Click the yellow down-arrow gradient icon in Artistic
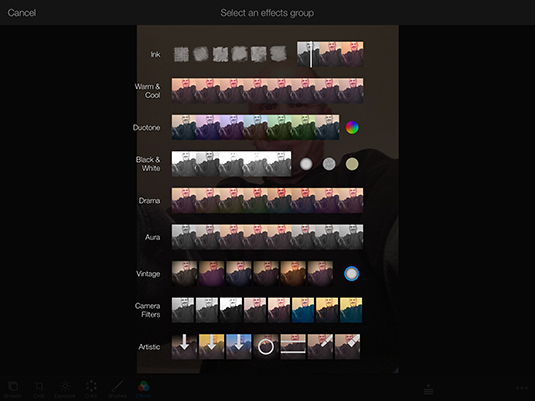535x401 pixels. [212, 346]
